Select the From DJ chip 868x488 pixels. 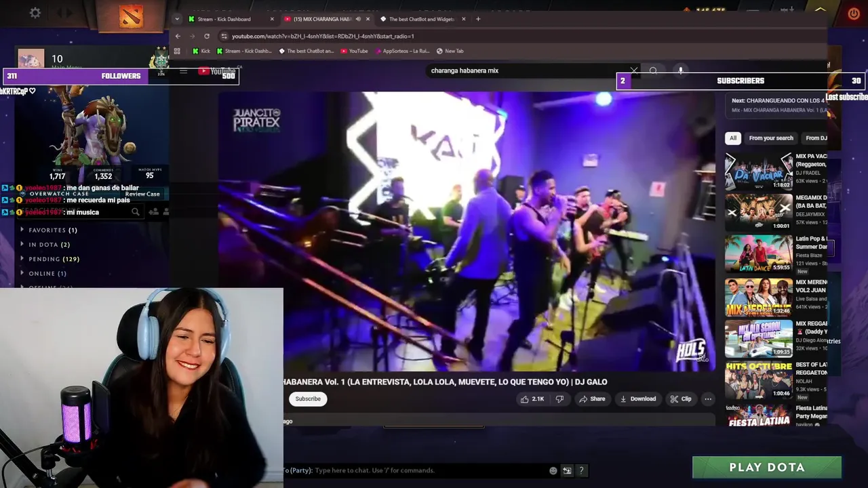tap(816, 138)
